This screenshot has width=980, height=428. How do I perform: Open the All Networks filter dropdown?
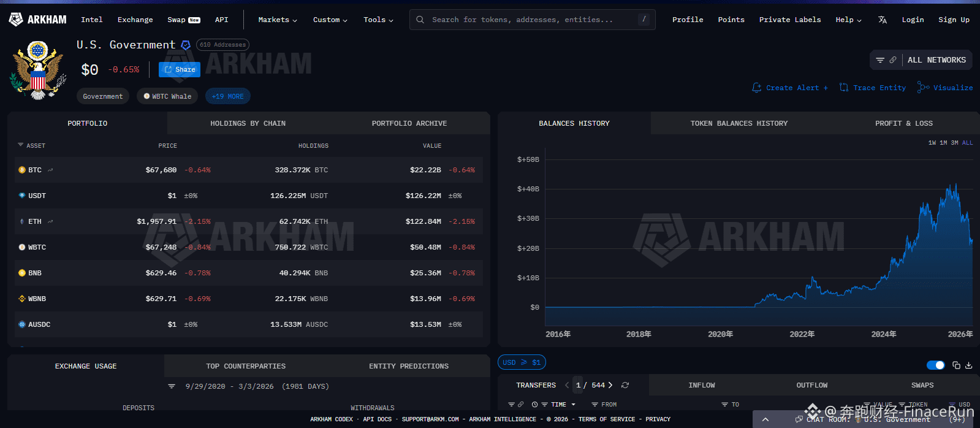click(x=921, y=60)
